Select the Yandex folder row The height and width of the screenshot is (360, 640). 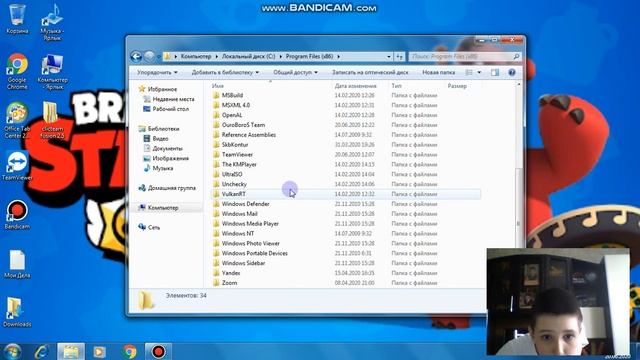pyautogui.click(x=346, y=273)
